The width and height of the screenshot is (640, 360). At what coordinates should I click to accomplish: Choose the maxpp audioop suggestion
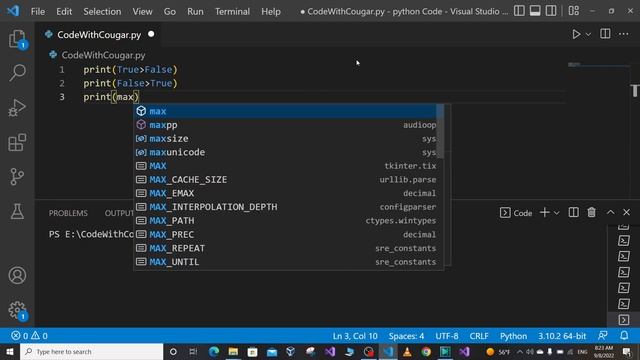(x=285, y=125)
